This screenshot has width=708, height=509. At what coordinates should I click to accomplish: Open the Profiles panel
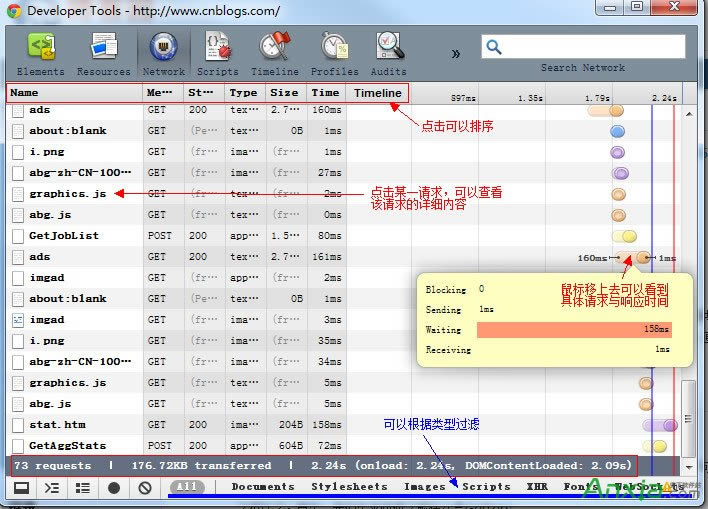[x=335, y=54]
